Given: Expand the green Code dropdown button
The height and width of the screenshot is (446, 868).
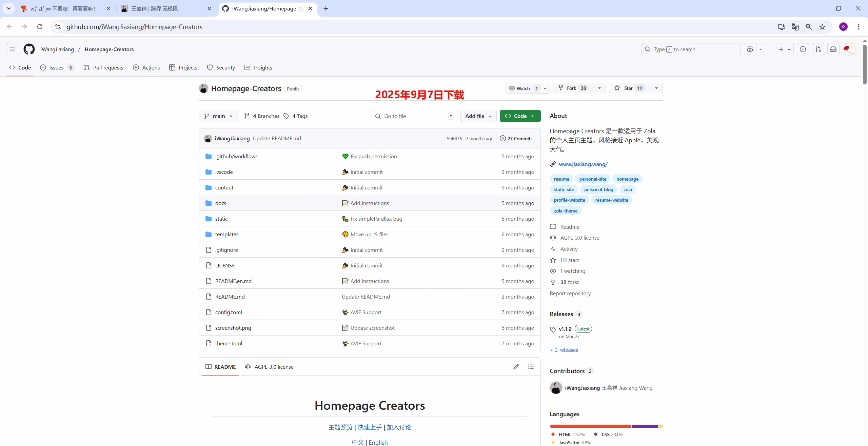Looking at the screenshot, I should coord(520,116).
